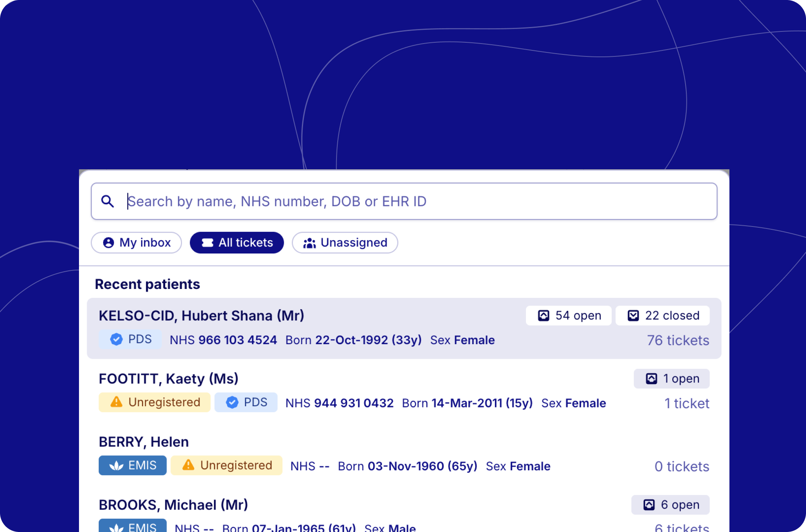This screenshot has height=532, width=806.
Task: Click Footitt's Unregistered warning badge
Action: (155, 402)
